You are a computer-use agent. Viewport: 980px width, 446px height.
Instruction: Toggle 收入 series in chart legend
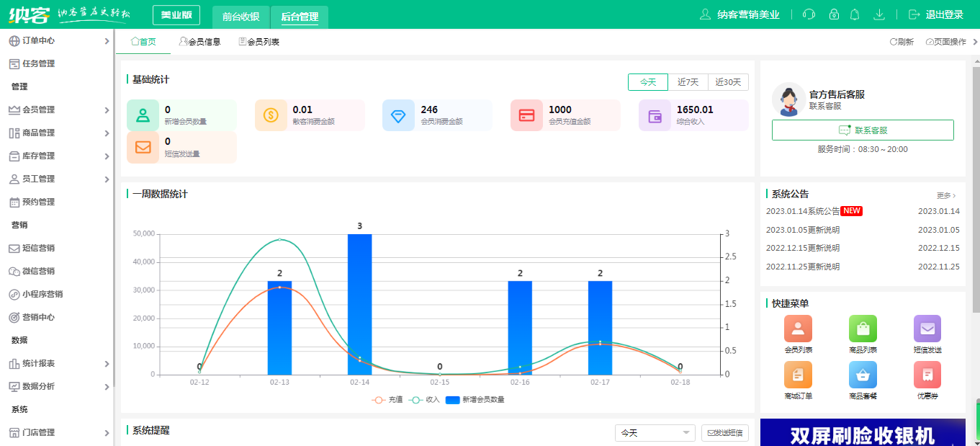(425, 399)
